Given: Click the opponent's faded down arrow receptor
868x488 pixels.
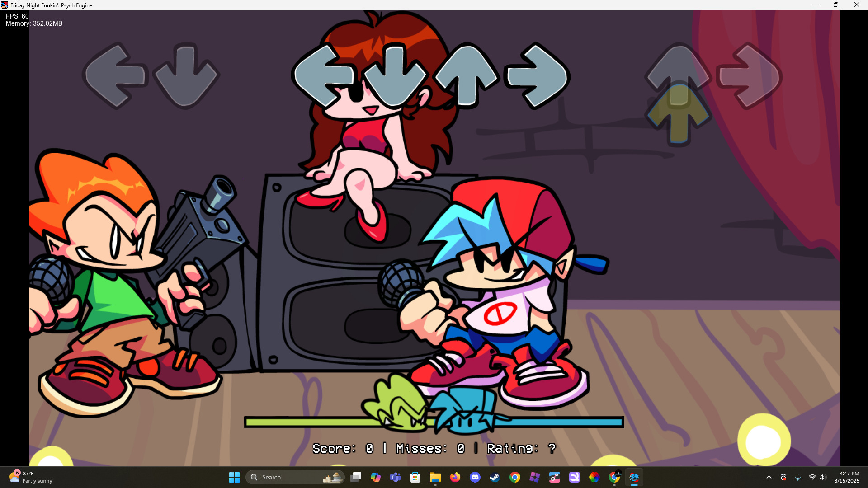Looking at the screenshot, I should pos(186,75).
